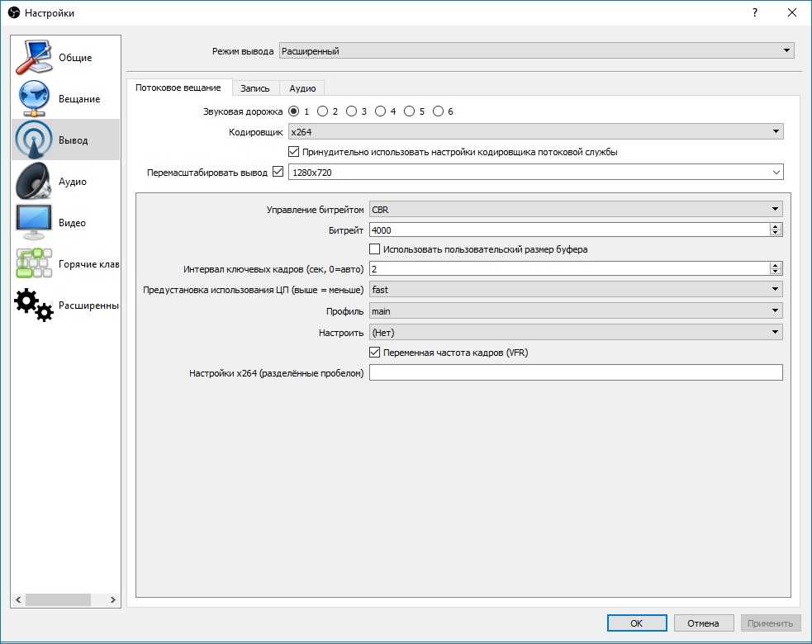Click the OK button

[637, 623]
